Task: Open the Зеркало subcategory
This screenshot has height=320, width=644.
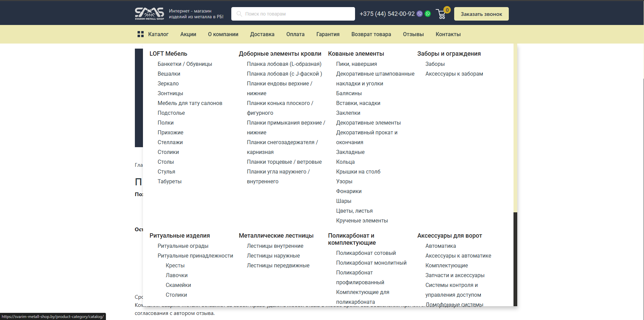Action: 168,83
